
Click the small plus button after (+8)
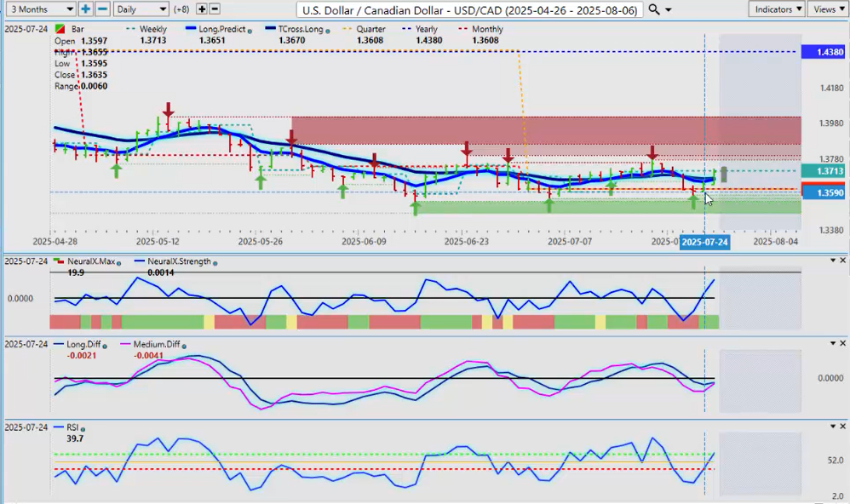[x=202, y=9]
